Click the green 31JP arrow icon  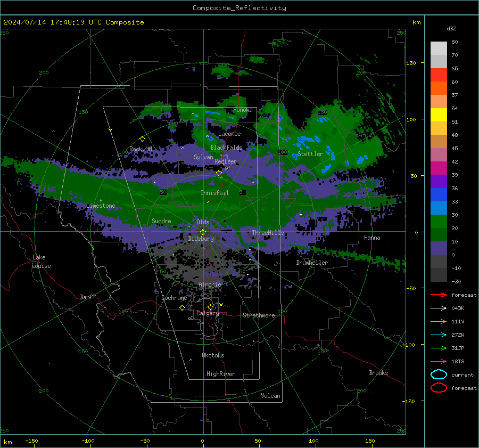[x=439, y=348]
